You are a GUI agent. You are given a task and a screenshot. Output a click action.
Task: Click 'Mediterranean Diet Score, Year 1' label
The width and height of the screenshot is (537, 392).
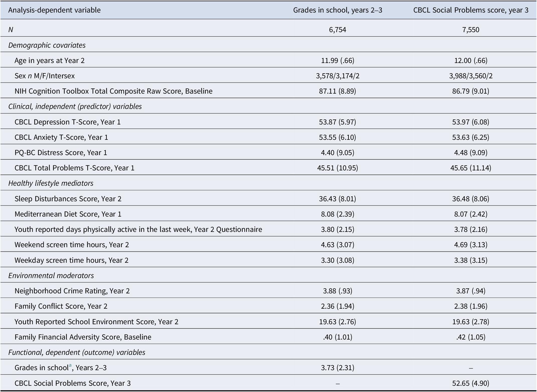[x=68, y=214]
